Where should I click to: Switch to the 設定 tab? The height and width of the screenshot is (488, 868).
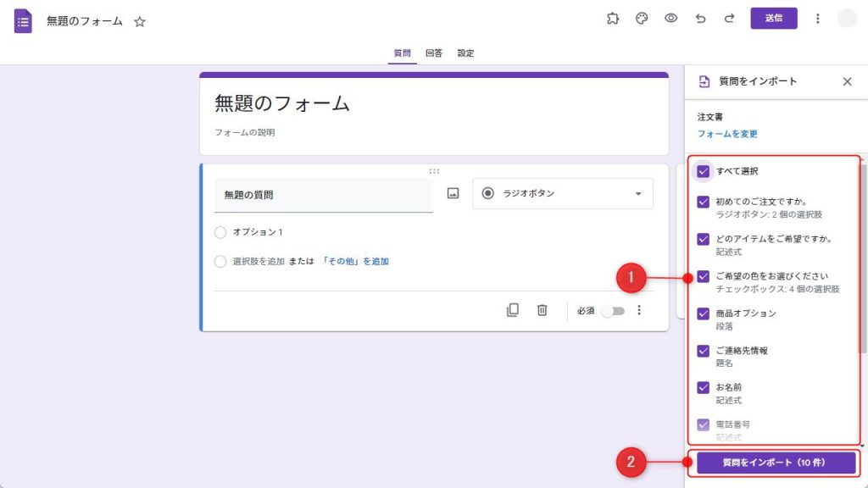click(x=465, y=53)
